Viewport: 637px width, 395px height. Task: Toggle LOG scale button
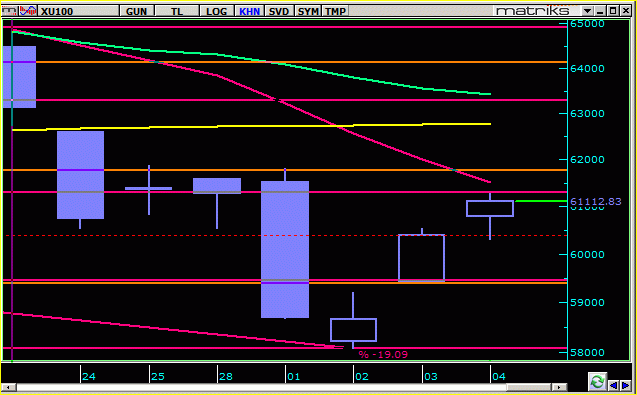pyautogui.click(x=216, y=11)
